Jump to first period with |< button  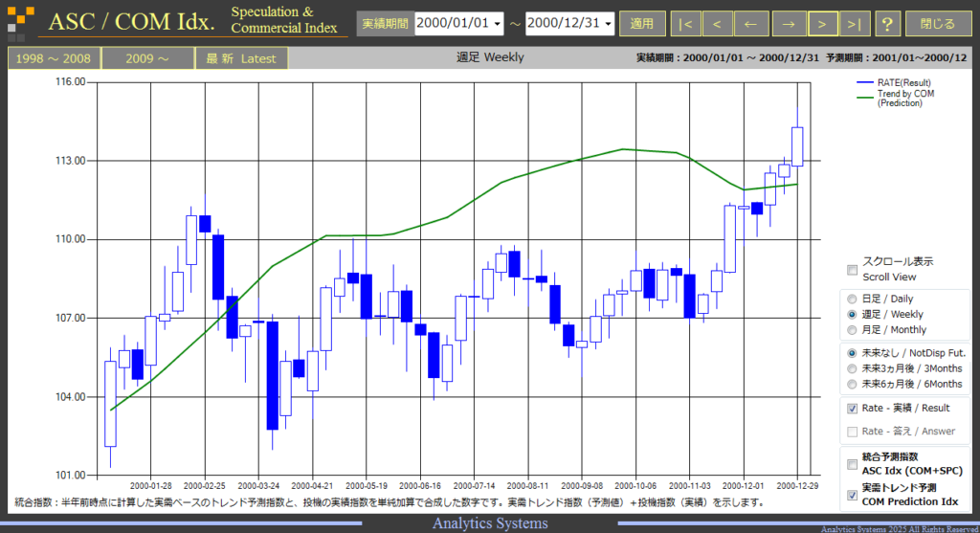coord(685,24)
